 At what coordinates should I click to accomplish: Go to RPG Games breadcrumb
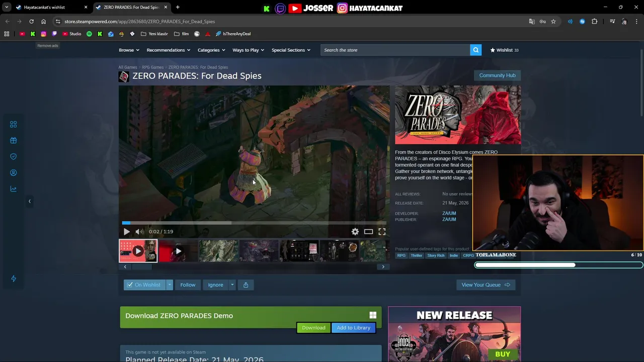click(152, 67)
